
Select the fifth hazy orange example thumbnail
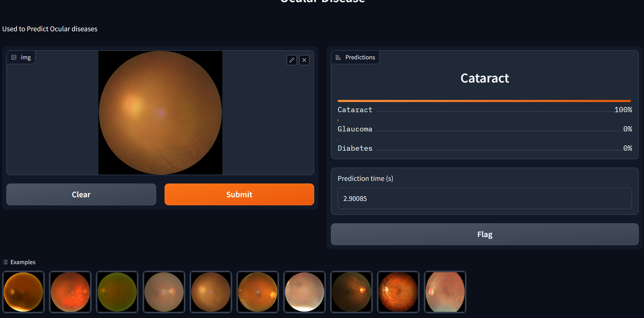click(x=211, y=292)
